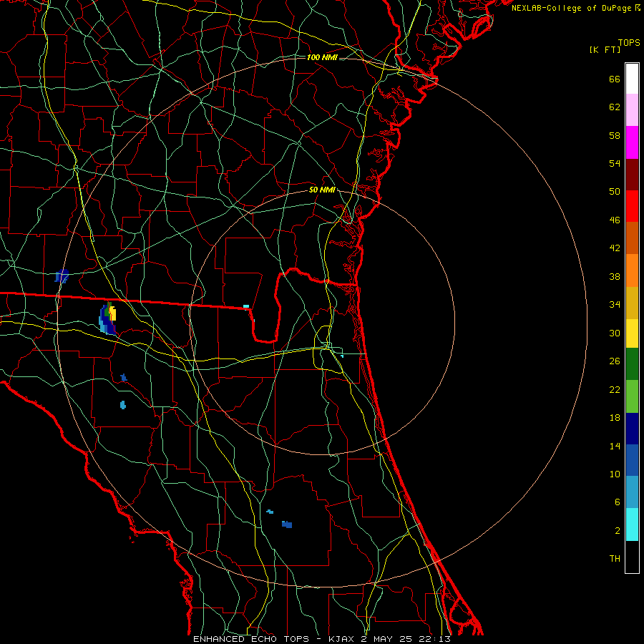Click the medium blue legend swatch
644x644 pixels.
point(632,460)
